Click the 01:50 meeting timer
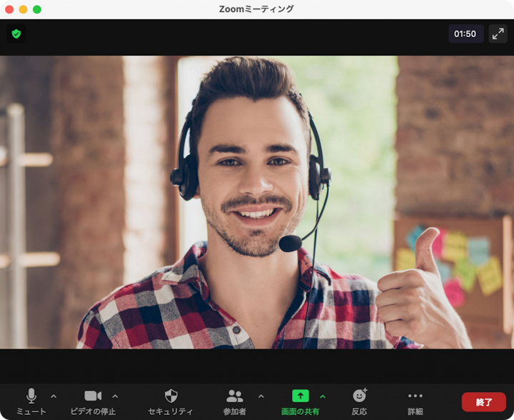Image resolution: width=514 pixels, height=420 pixels. [x=465, y=34]
